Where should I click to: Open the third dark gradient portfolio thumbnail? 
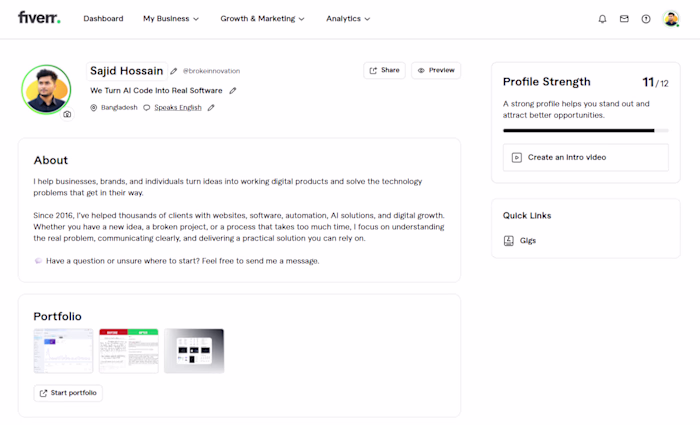194,351
